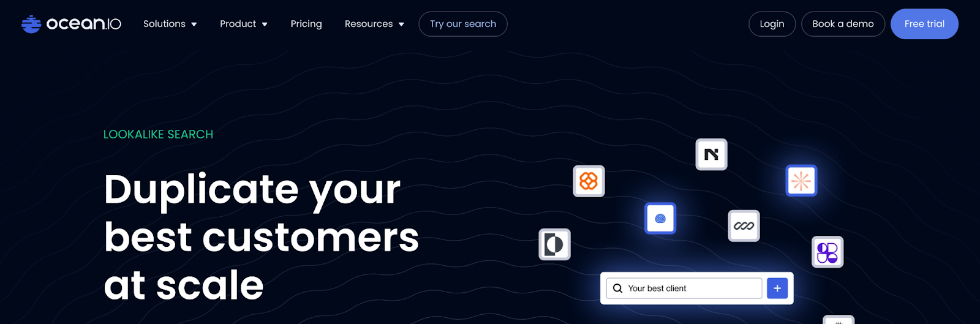Select the purple shapes company logo tile
This screenshot has width=980, height=324.
[x=827, y=252]
